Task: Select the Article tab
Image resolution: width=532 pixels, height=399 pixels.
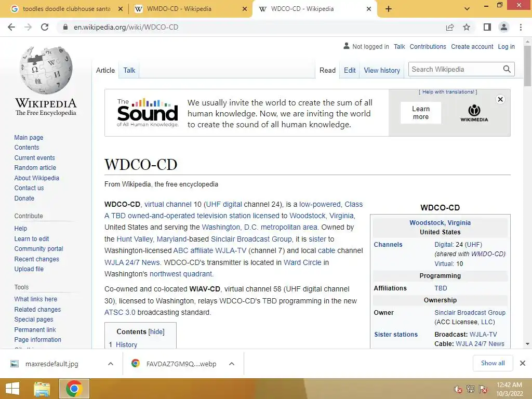Action: (x=105, y=70)
